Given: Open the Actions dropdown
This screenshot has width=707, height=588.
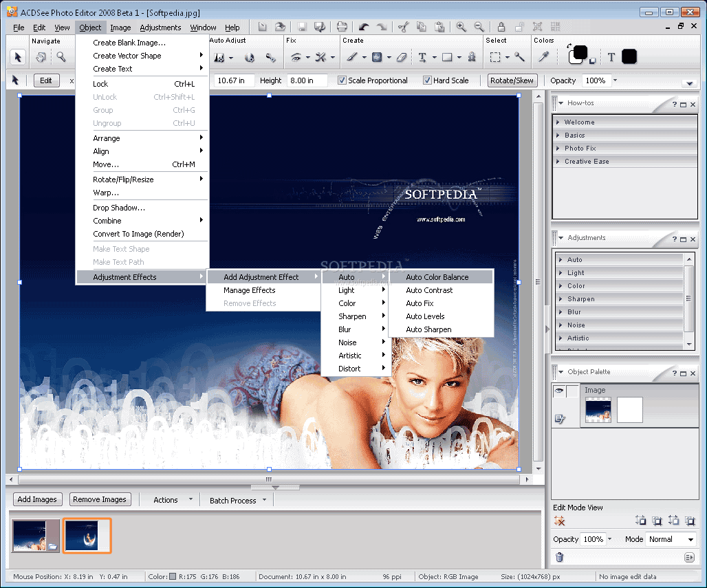Looking at the screenshot, I should 191,499.
